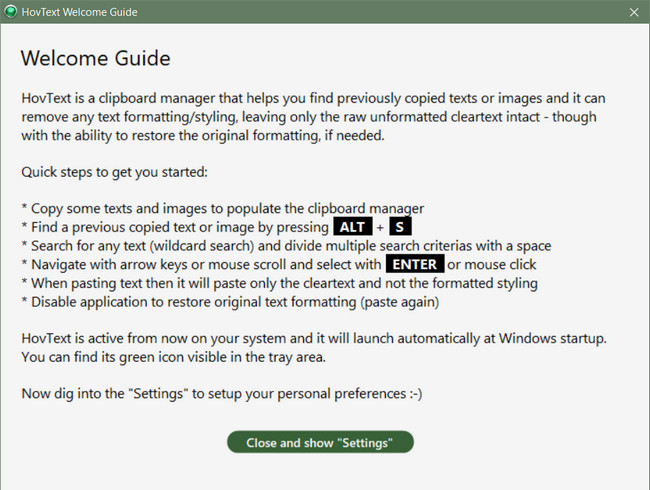Close the HovText Welcome Guide window
650x490 pixels.
634,12
